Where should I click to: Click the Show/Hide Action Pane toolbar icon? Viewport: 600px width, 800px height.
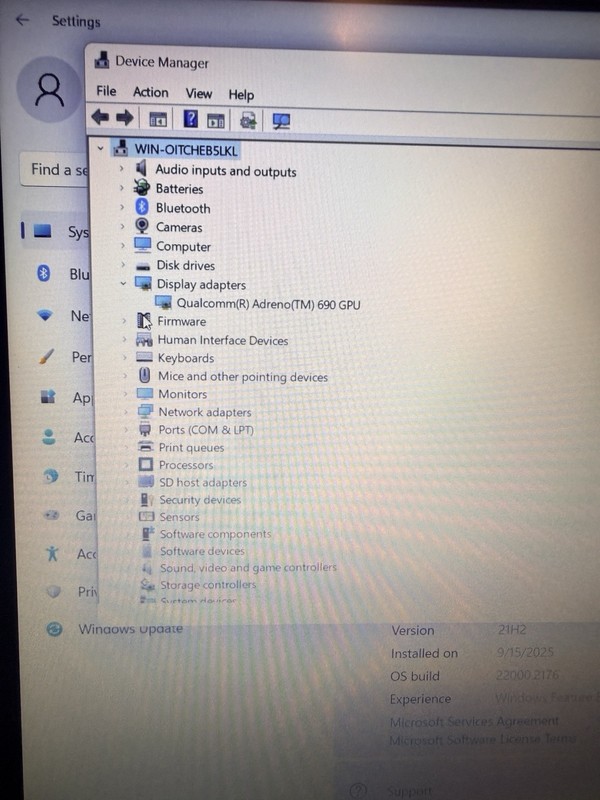point(216,121)
